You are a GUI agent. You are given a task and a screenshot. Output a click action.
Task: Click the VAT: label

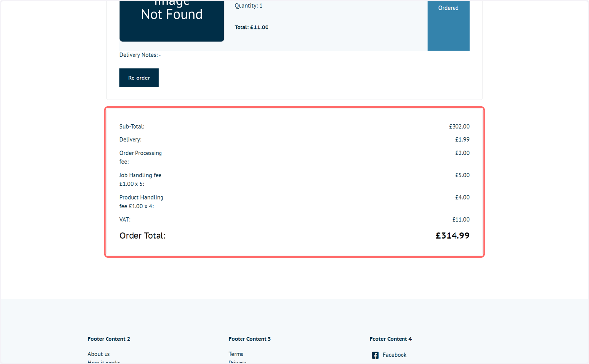click(x=125, y=219)
